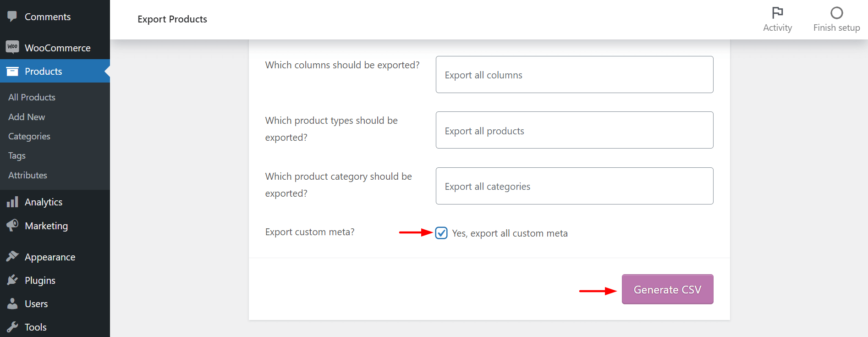This screenshot has height=337, width=868.
Task: Click the Plugins plug icon
Action: tap(12, 280)
